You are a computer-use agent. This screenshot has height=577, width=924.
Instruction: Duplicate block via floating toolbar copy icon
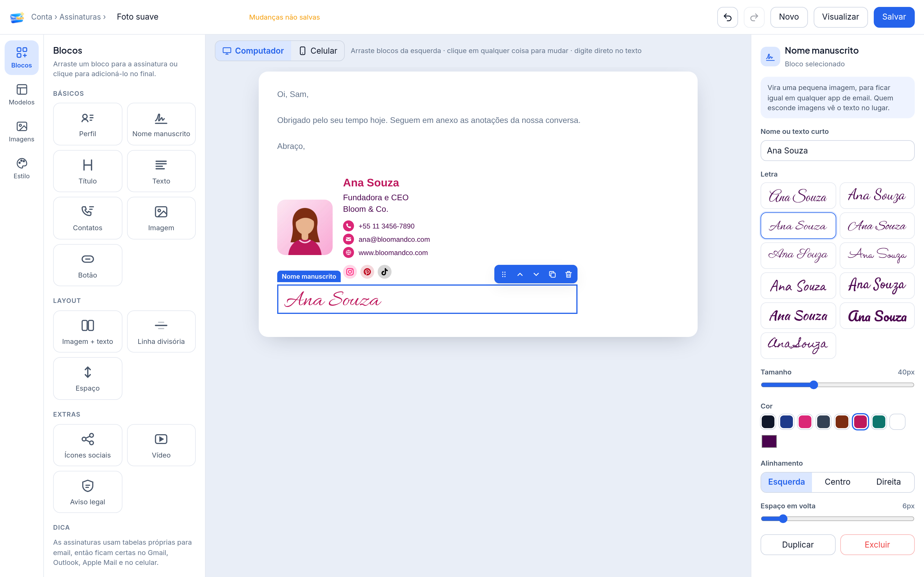(x=552, y=274)
